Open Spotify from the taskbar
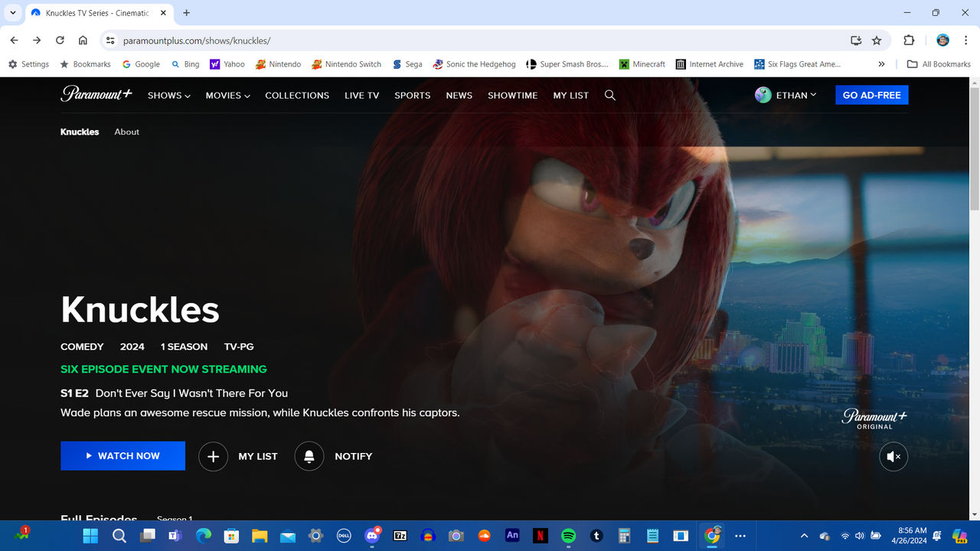Viewport: 980px width, 551px height. [568, 536]
